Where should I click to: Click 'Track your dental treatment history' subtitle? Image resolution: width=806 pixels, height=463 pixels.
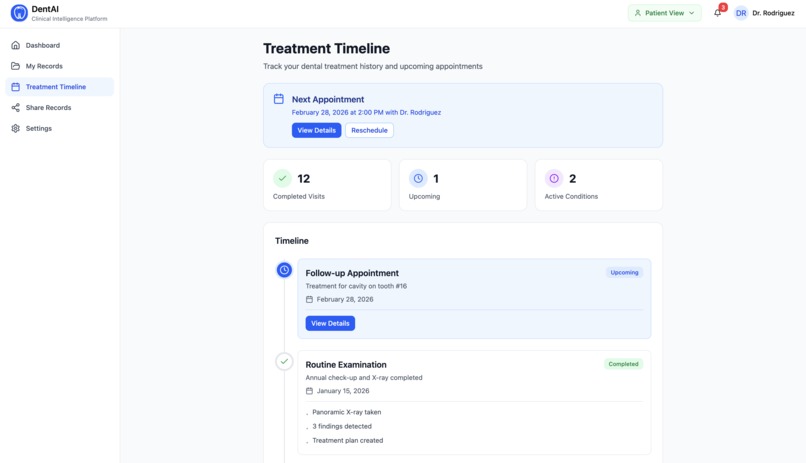[x=373, y=66]
